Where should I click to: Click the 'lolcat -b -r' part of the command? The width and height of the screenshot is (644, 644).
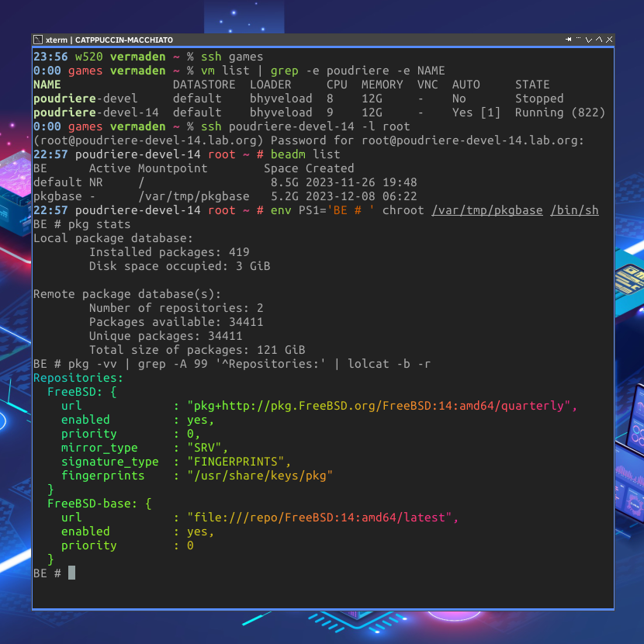(x=389, y=364)
